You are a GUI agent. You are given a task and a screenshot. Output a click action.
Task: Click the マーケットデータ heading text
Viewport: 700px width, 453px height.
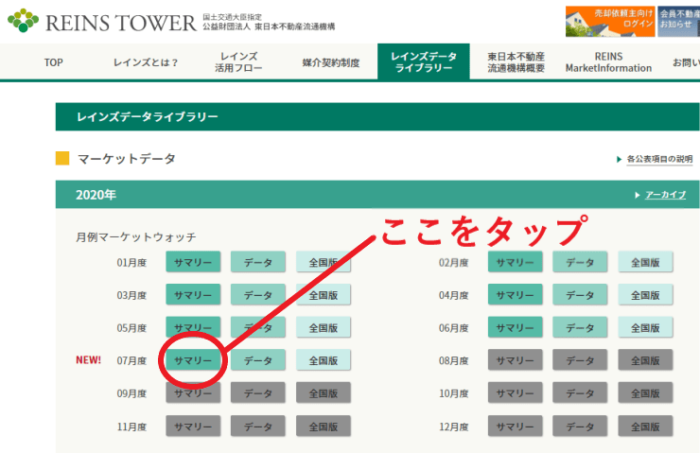pos(126,158)
